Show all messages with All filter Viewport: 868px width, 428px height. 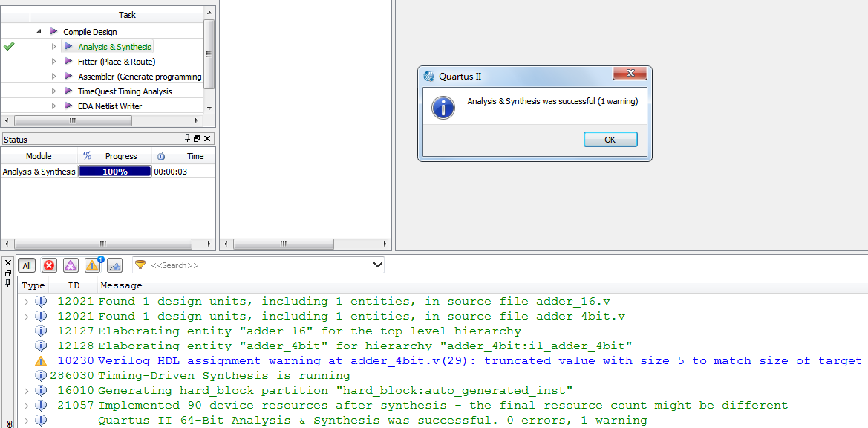point(27,266)
